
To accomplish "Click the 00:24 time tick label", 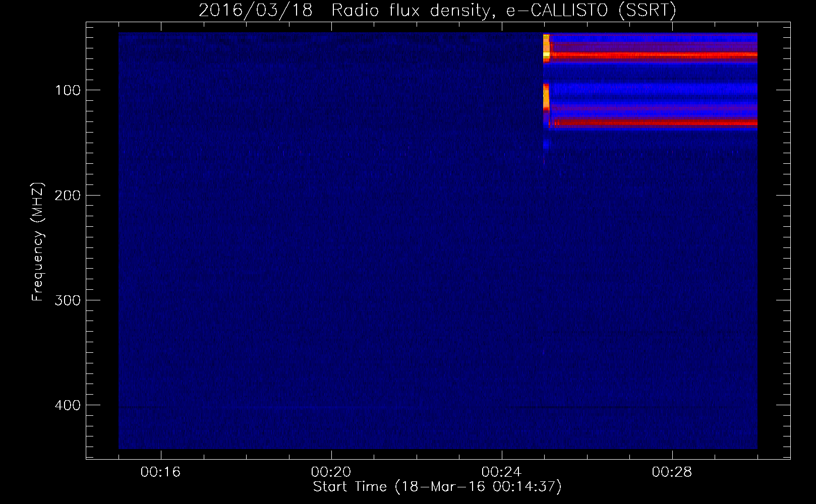I will tap(501, 472).
